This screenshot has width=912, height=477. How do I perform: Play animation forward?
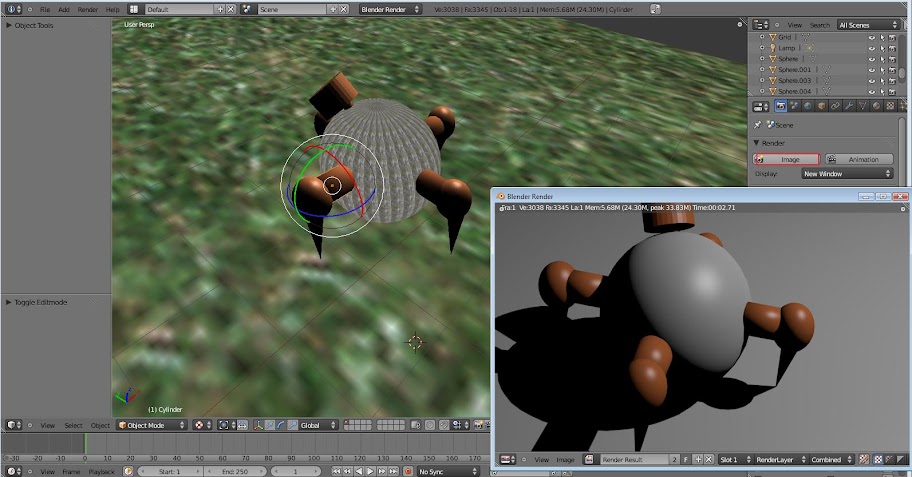coord(370,471)
